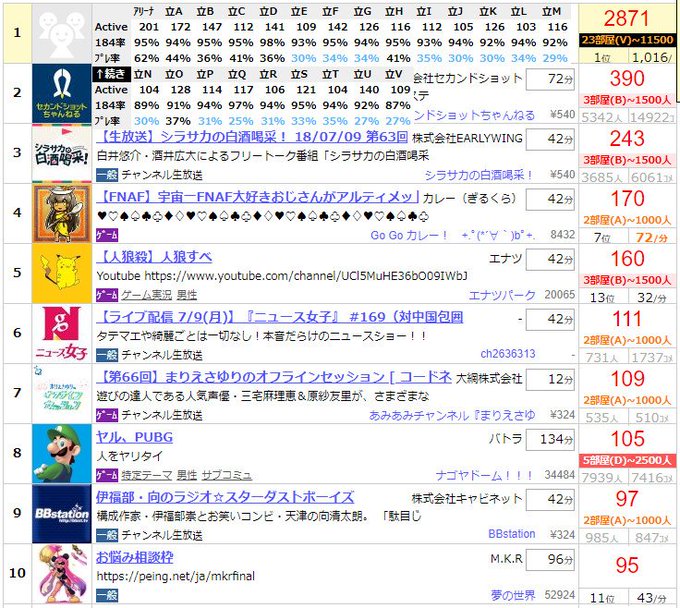Click 72/分 comment rate in FNAF row
680x608 pixels.
(x=651, y=238)
